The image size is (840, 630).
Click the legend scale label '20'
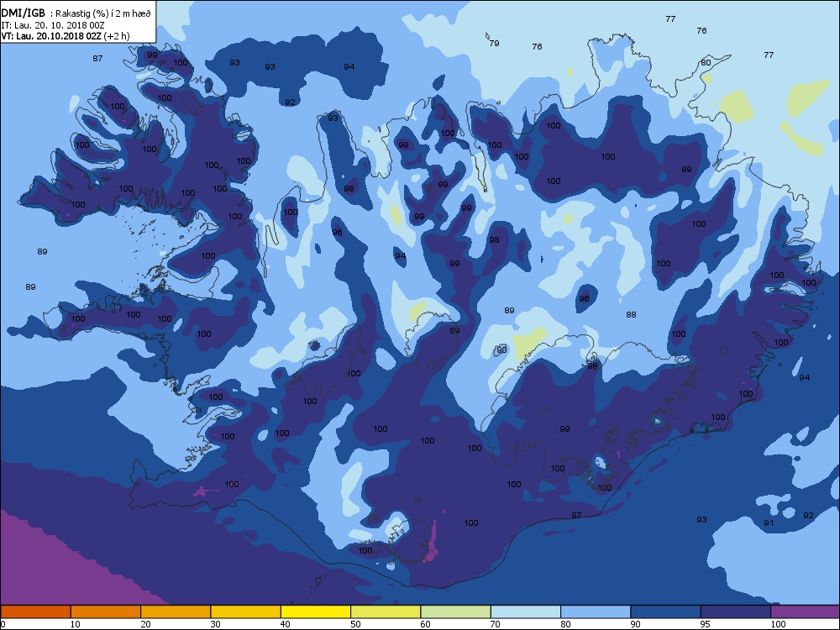point(145,624)
